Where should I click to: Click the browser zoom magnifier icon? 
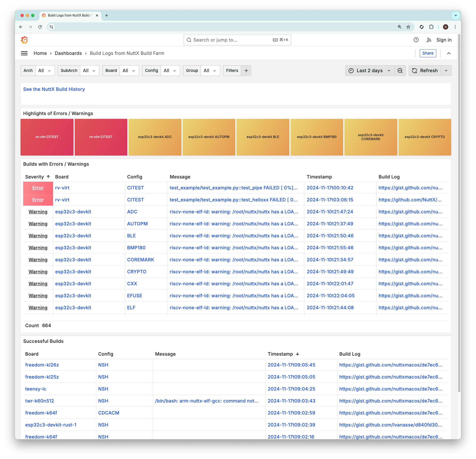click(x=400, y=27)
